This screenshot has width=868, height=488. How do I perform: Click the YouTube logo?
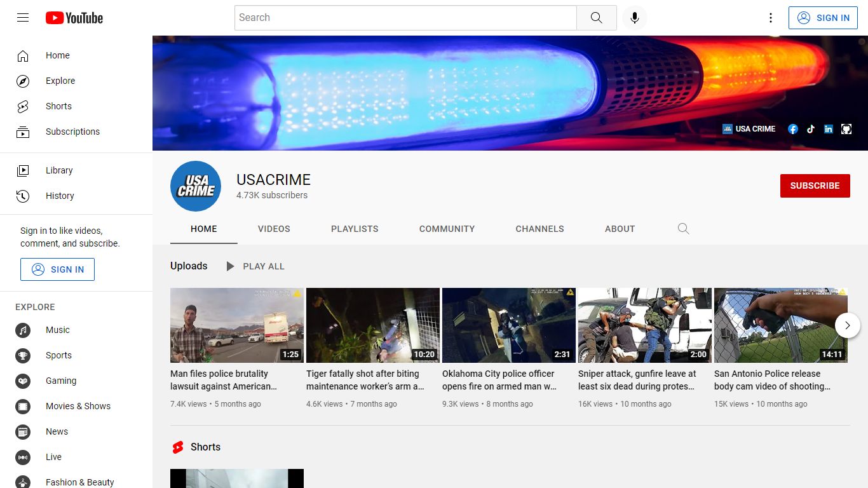[74, 18]
